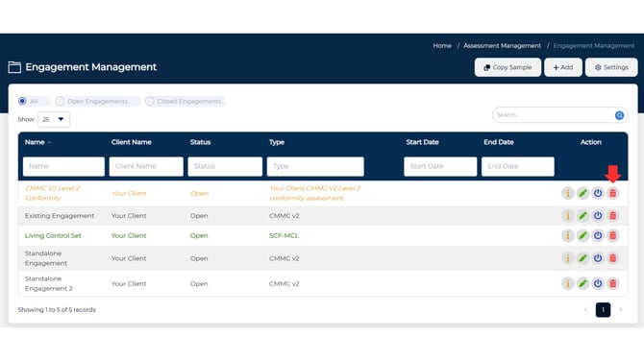
Task: Edit the Existing Engagement row
Action: click(x=582, y=216)
